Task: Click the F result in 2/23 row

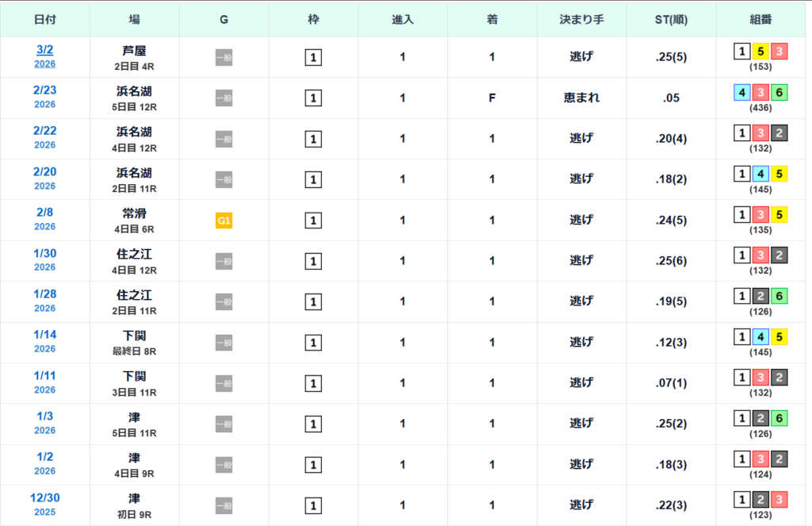Action: click(x=492, y=98)
